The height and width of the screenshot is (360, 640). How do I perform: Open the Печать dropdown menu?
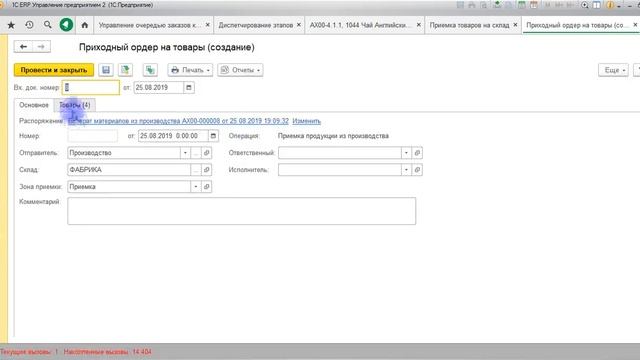[190, 70]
